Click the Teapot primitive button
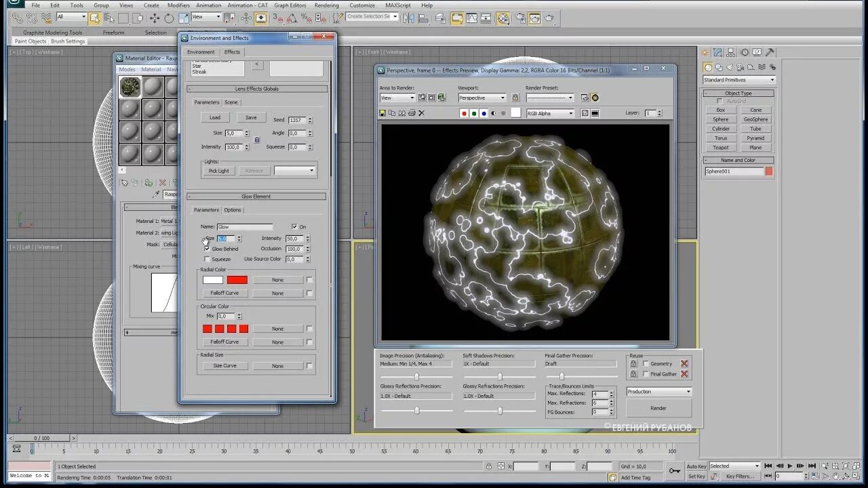The image size is (868, 488). click(x=720, y=148)
